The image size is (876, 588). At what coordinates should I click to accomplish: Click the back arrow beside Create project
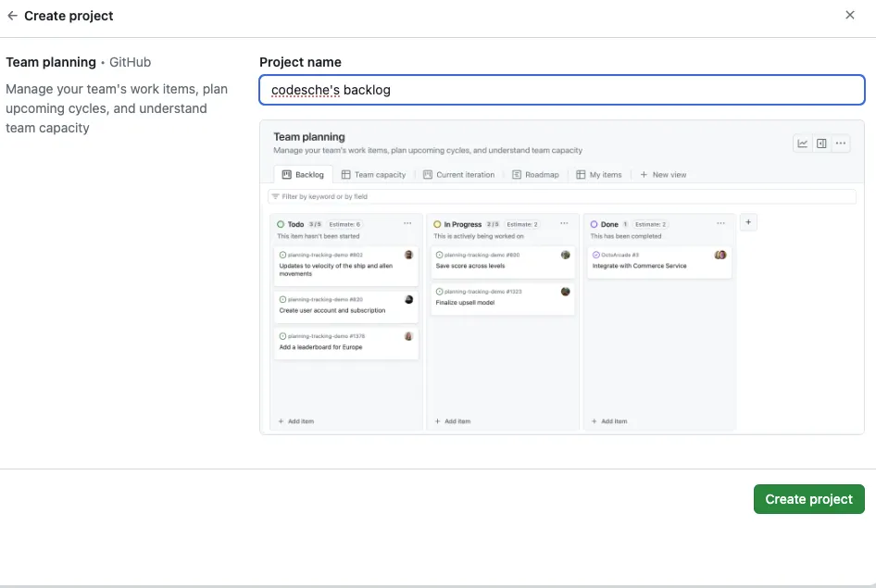[x=12, y=16]
